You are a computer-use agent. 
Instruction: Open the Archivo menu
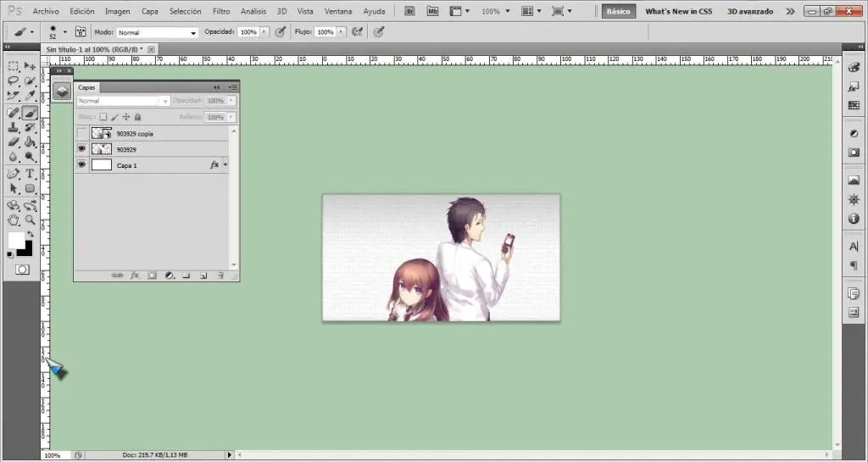(46, 11)
